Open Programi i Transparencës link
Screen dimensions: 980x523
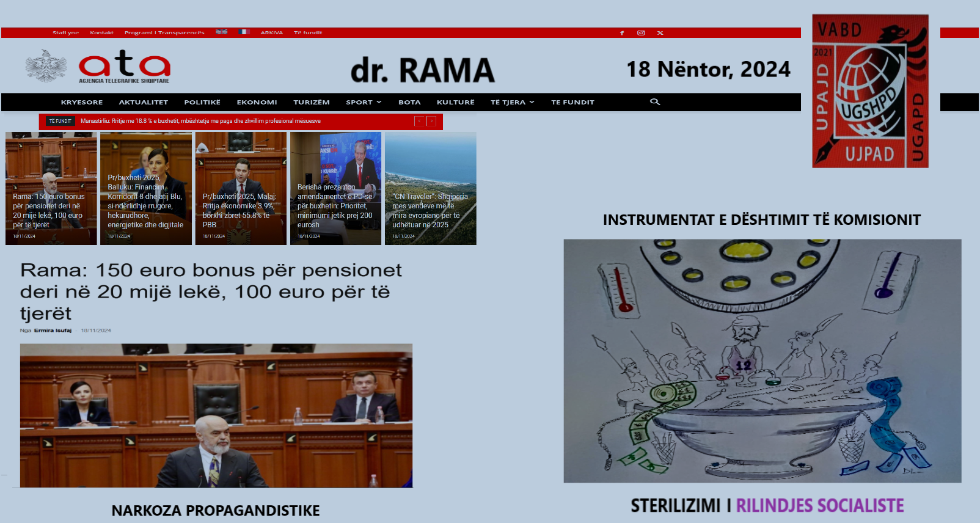[164, 33]
